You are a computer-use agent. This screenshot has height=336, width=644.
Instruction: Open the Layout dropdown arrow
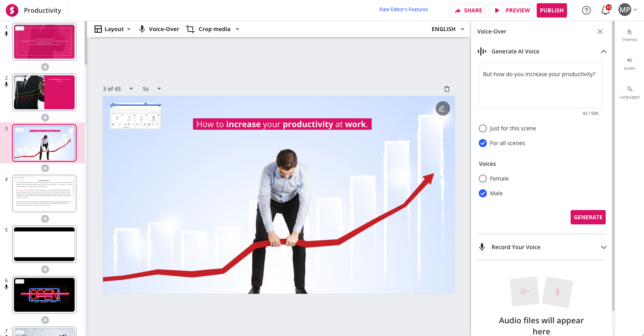click(129, 29)
